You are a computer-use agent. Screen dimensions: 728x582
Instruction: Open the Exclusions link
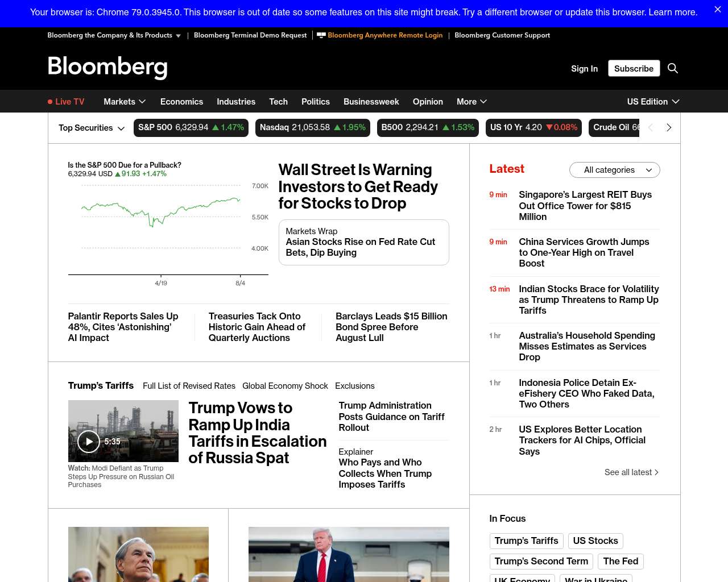pos(355,386)
